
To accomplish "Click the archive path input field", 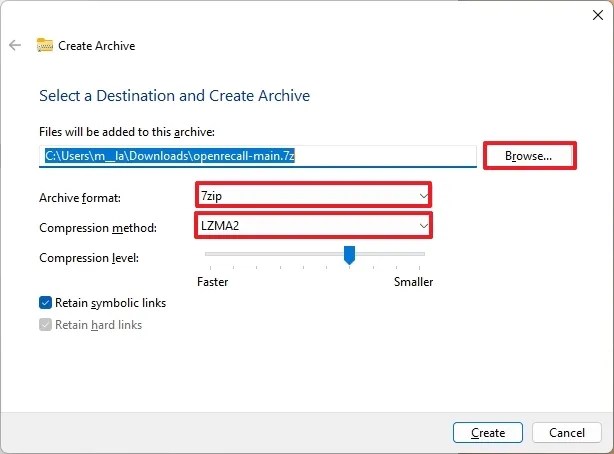I will click(258, 156).
